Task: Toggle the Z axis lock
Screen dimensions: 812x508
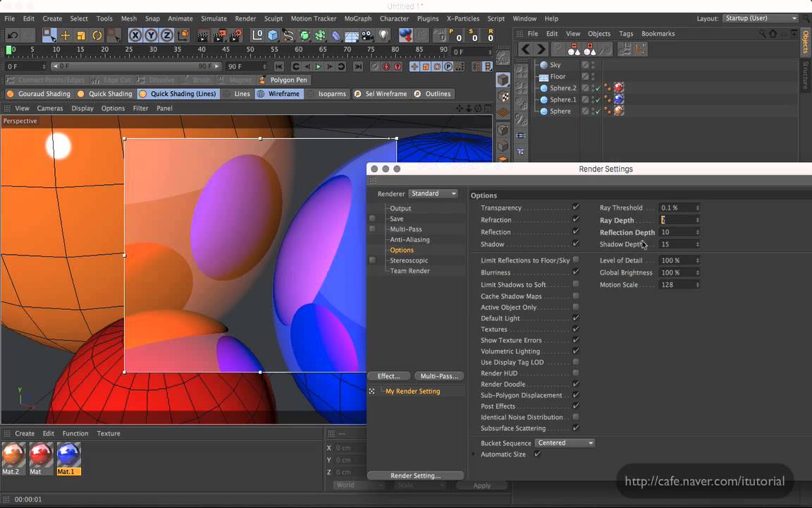Action: pos(167,35)
